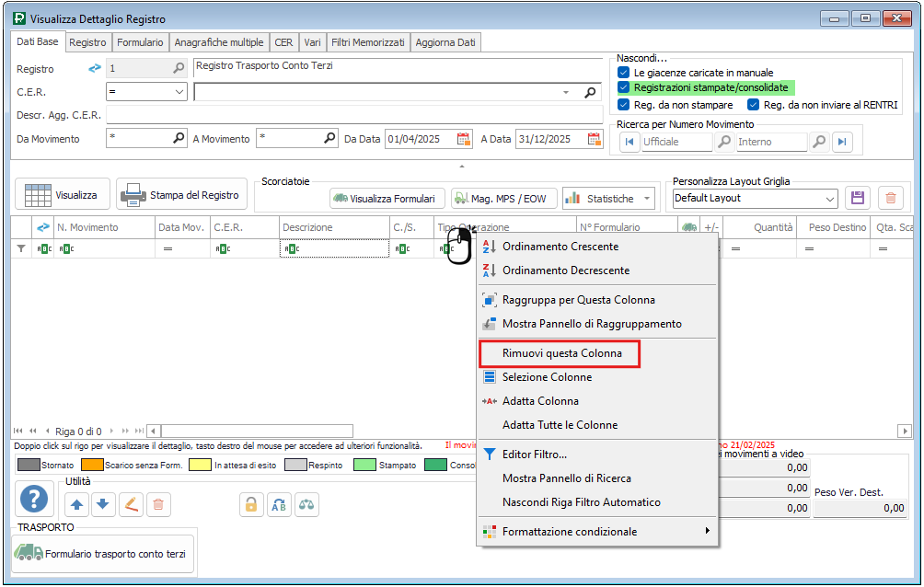Click the Ufficiale movement number field
Screen dimensions: 924x587
[x=676, y=142]
